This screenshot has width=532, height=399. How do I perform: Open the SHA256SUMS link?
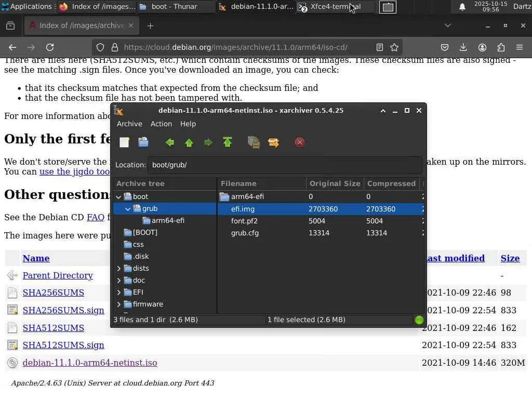click(x=54, y=293)
